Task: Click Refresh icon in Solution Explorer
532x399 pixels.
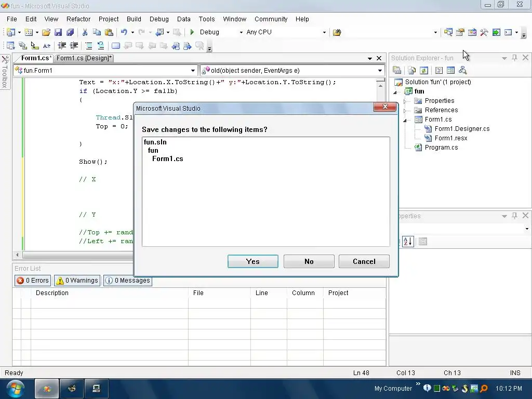Action: [424, 70]
